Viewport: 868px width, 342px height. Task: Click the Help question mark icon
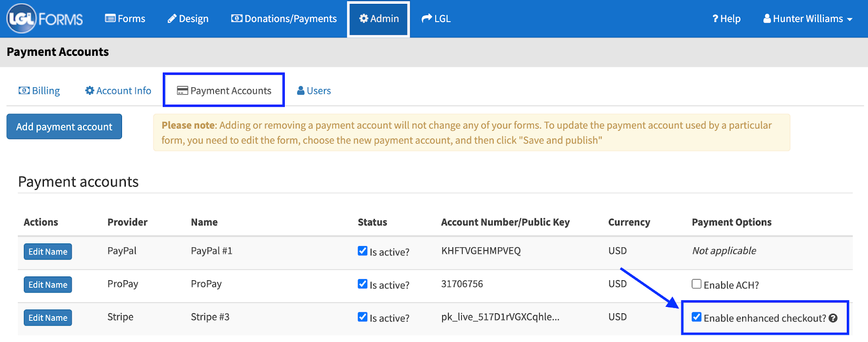tap(715, 19)
